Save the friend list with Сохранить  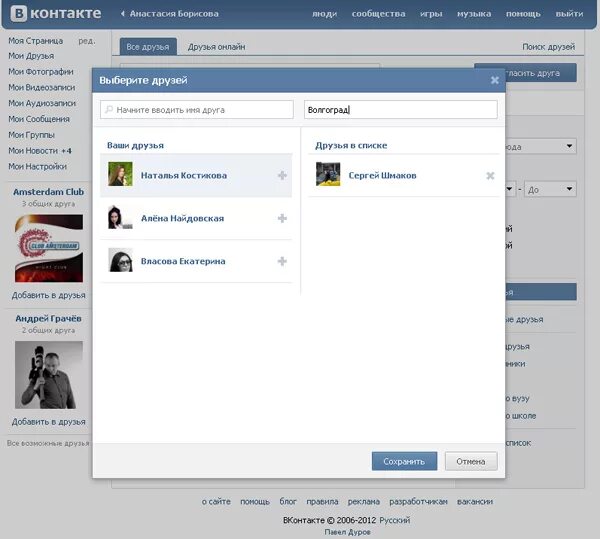(404, 461)
